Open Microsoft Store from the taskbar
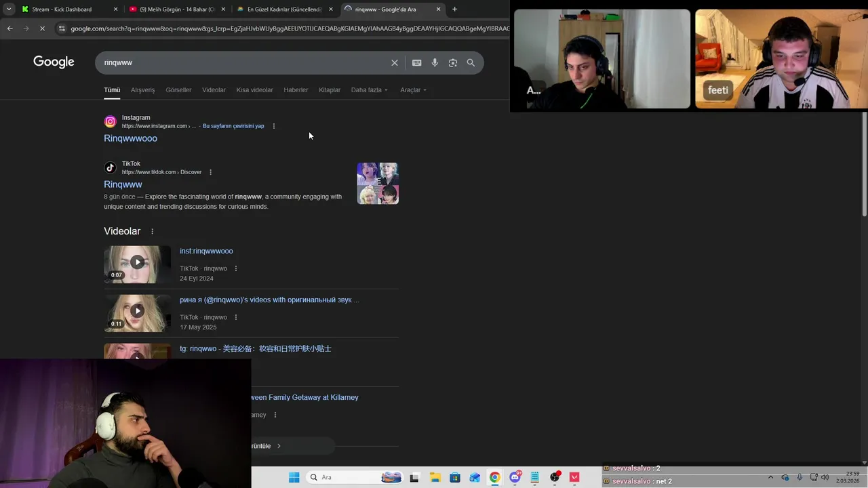Image resolution: width=868 pixels, height=488 pixels. 455,477
